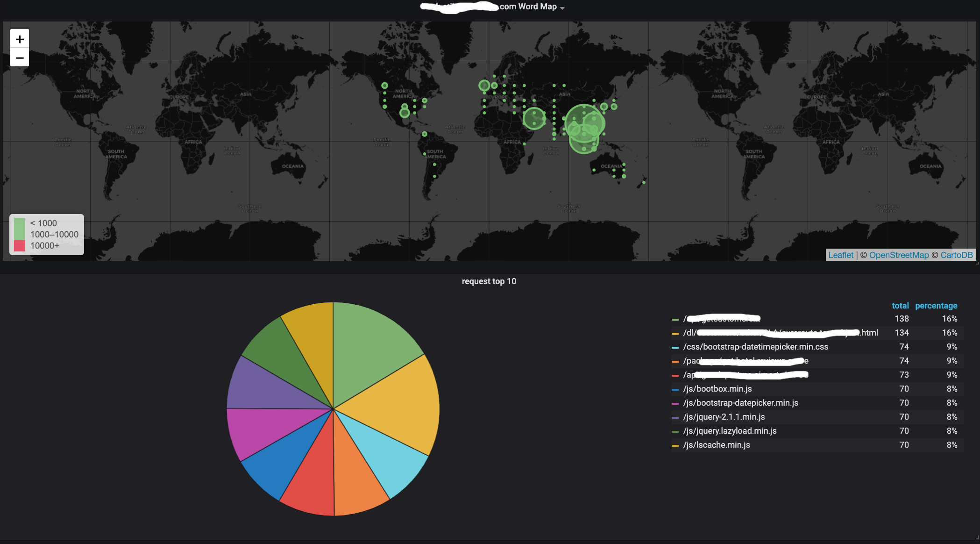980x544 pixels.
Task: Sort legend by total column
Action: tap(900, 306)
